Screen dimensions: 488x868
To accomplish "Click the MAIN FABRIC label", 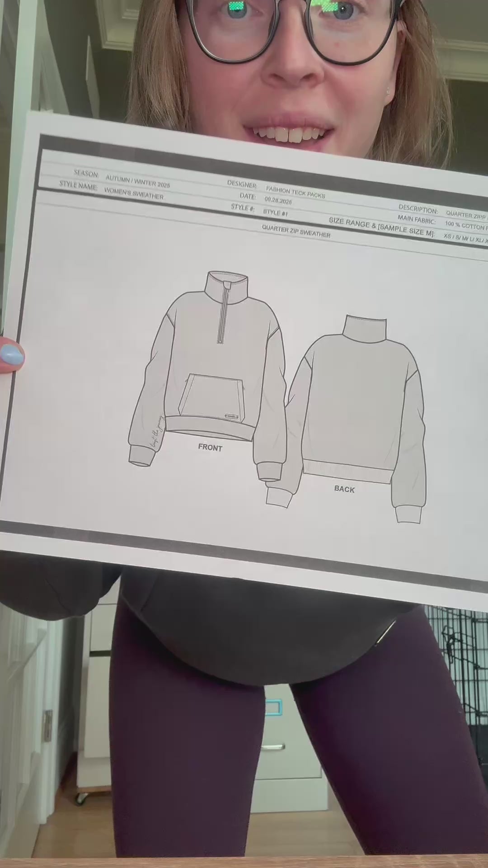I will [417, 221].
